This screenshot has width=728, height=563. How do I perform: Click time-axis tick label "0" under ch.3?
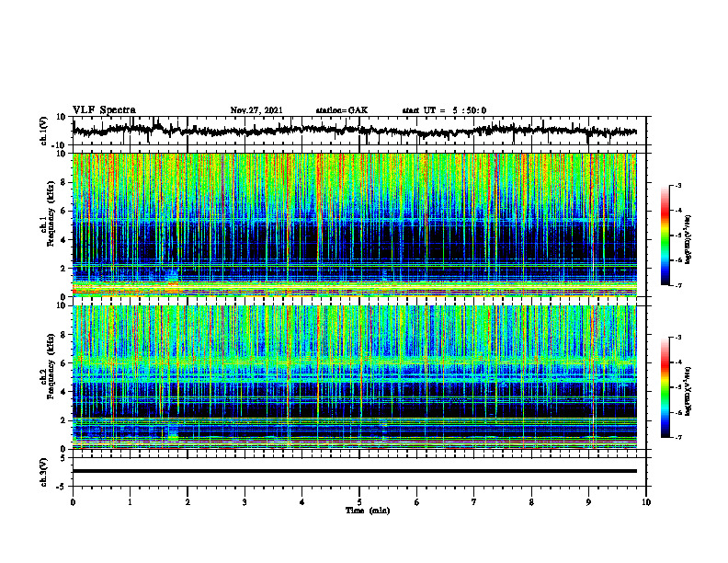tap(73, 502)
